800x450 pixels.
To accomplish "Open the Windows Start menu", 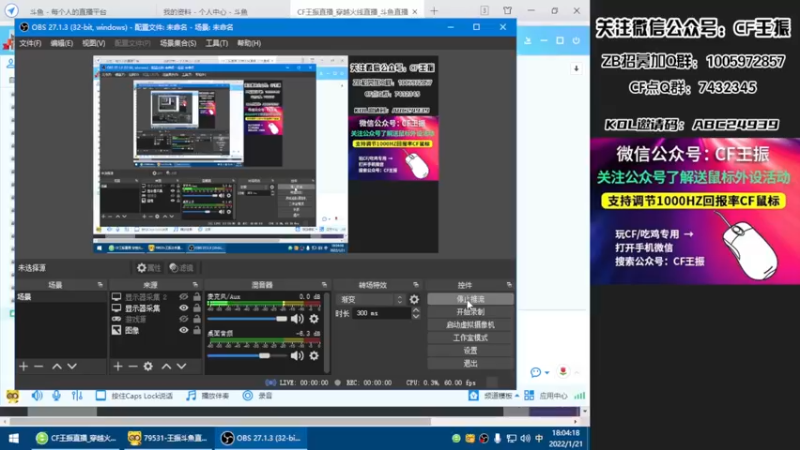I will click(14, 438).
